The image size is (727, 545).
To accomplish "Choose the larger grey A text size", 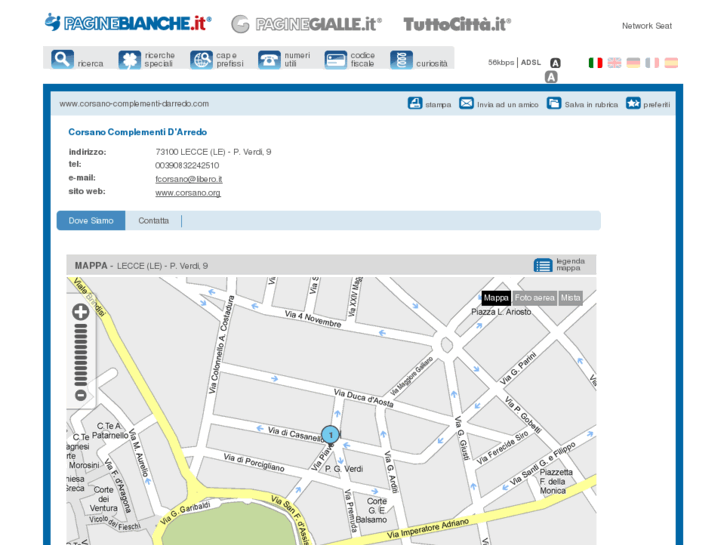I will 551,77.
